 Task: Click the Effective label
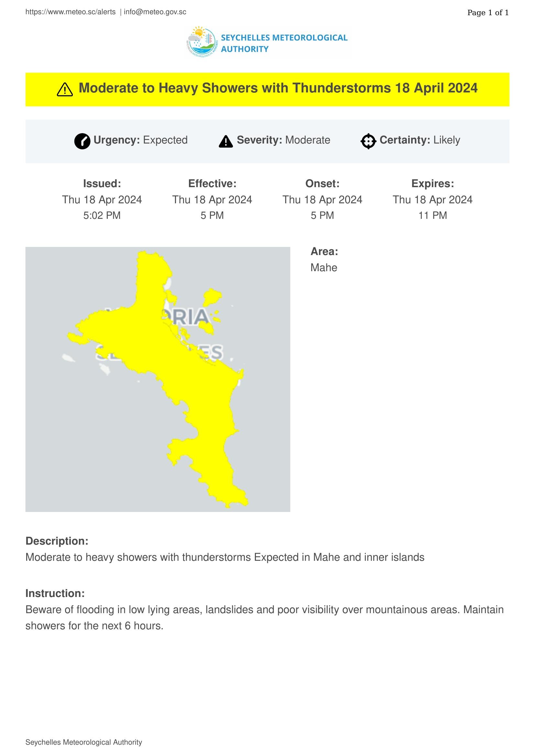pyautogui.click(x=212, y=183)
